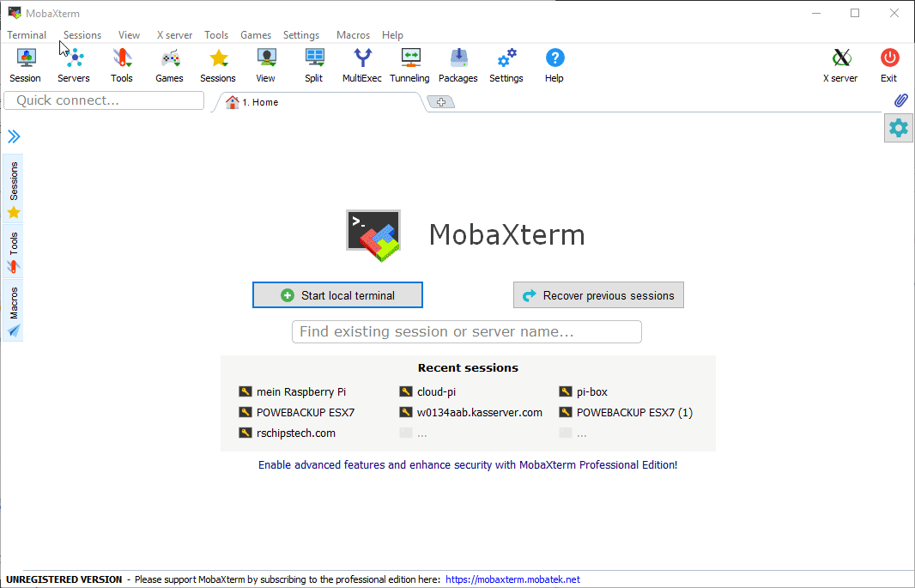This screenshot has width=915, height=588.
Task: Activate the MultiExec toolbar icon
Action: [x=362, y=65]
